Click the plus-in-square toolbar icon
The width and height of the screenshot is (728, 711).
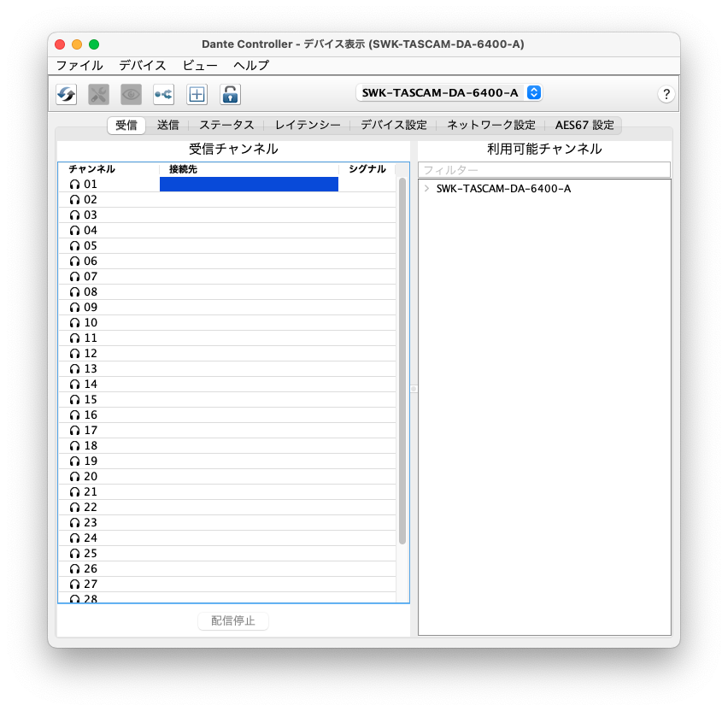[197, 94]
